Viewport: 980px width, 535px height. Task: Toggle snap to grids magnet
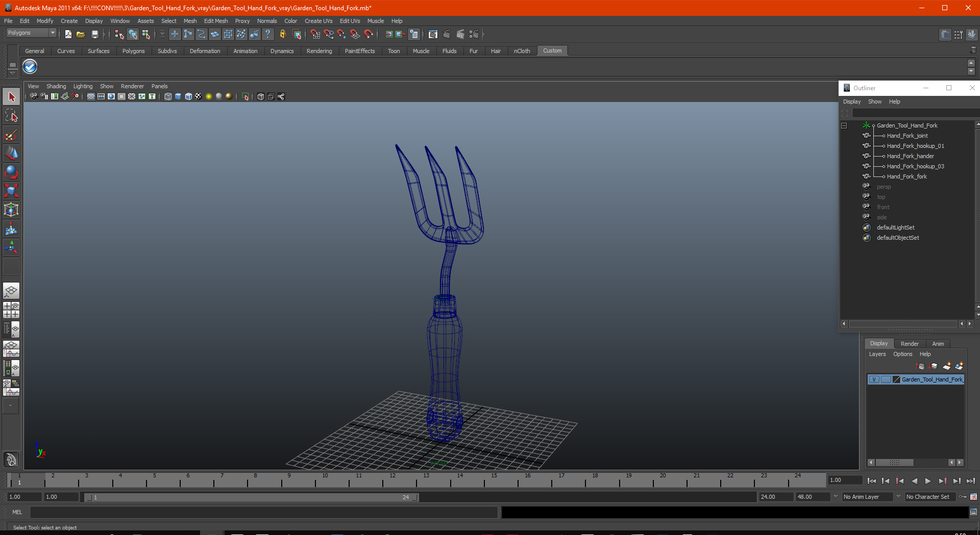click(x=315, y=34)
